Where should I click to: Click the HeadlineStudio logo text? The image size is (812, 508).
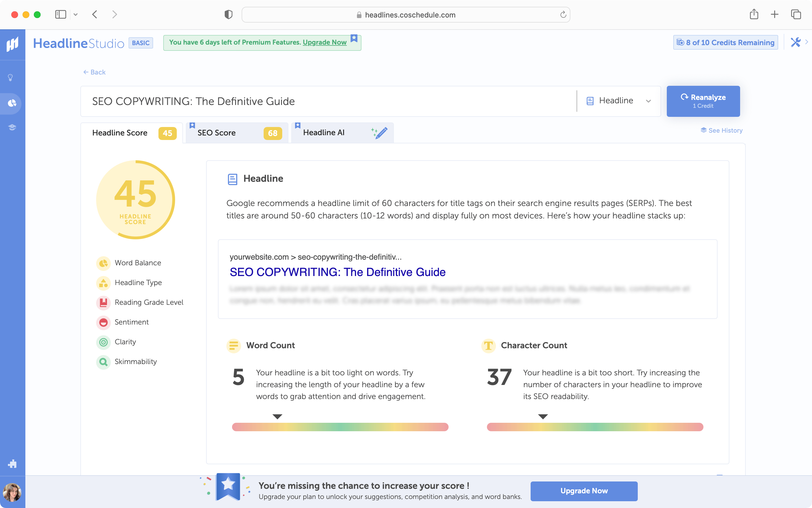coord(78,43)
